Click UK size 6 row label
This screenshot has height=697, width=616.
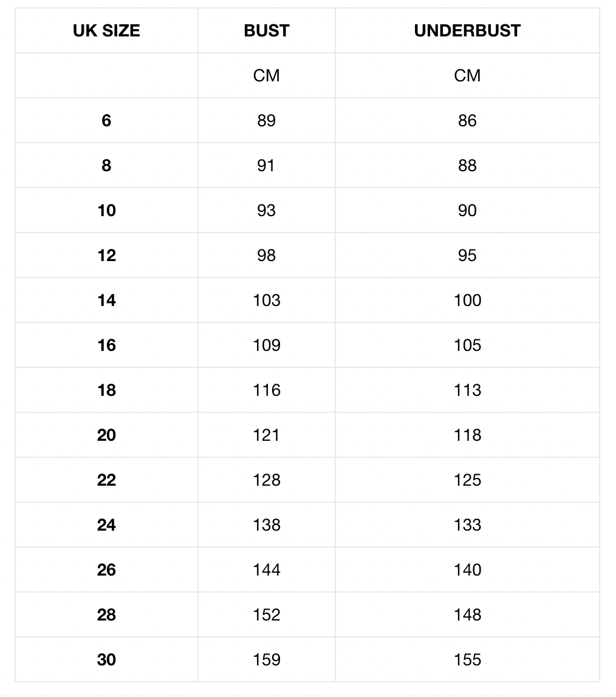click(x=106, y=120)
